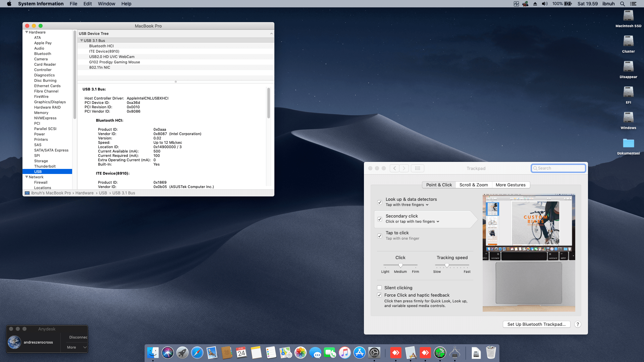Select the Macintosh SSD desktop drive
This screenshot has height=362, width=644.
(628, 19)
